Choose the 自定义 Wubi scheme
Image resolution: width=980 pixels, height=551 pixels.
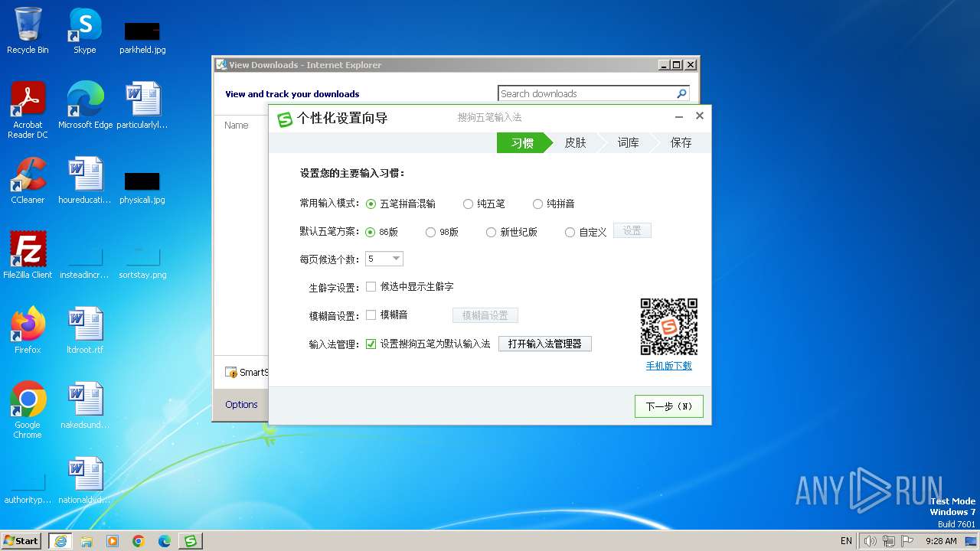(x=586, y=232)
